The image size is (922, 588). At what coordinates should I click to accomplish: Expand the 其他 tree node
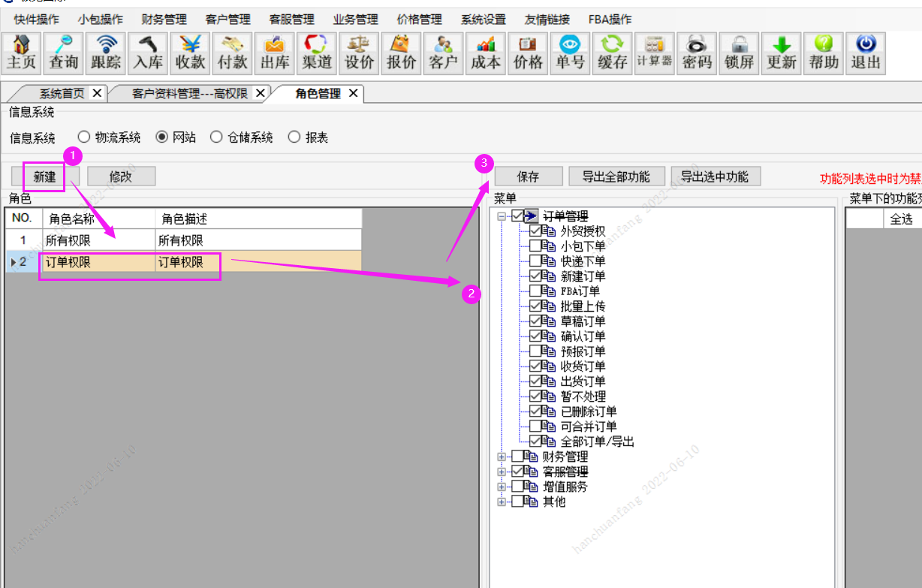pyautogui.click(x=502, y=502)
